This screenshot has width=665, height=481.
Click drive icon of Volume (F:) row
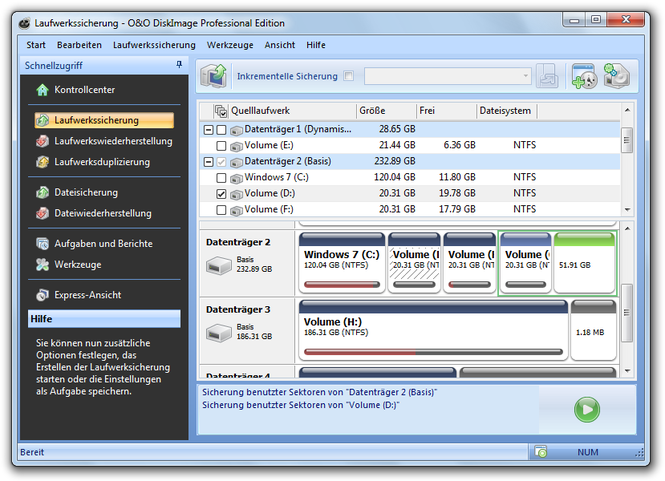[236, 210]
